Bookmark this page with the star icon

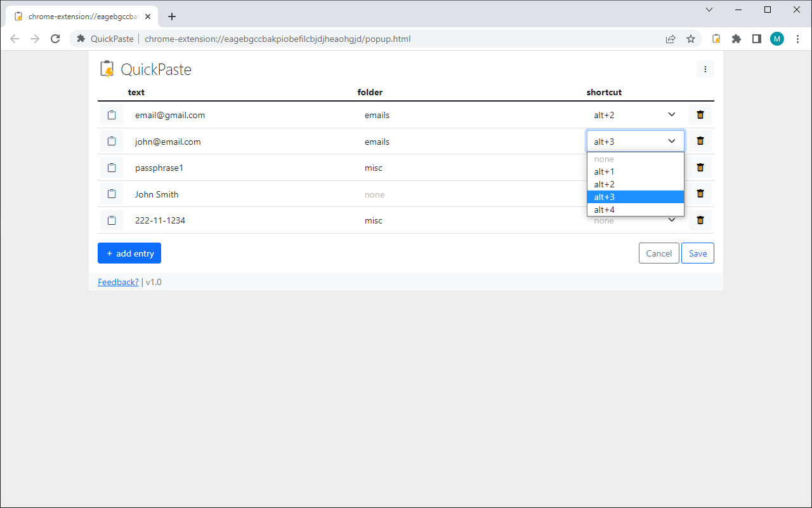[x=691, y=39]
